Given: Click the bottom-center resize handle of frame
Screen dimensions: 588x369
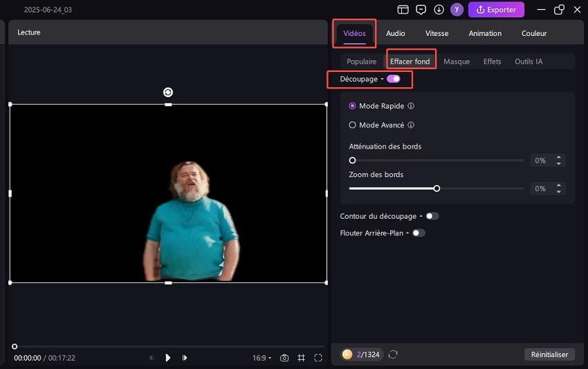Looking at the screenshot, I should click(168, 282).
